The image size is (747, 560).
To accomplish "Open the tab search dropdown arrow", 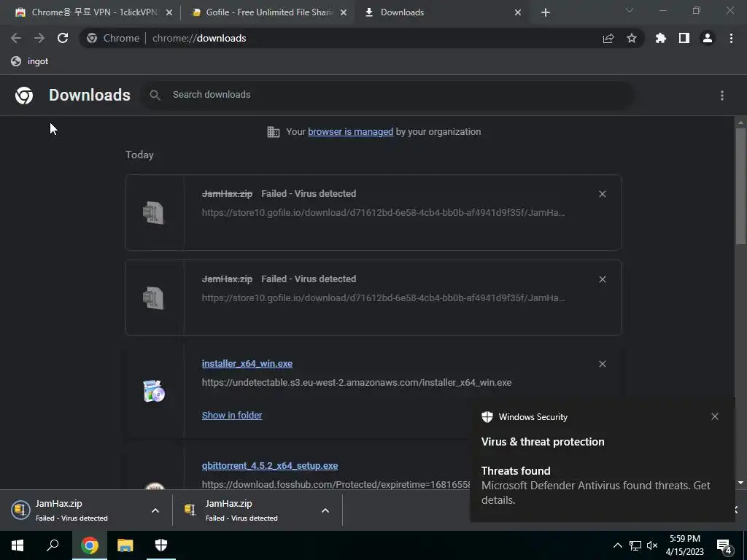I will tap(630, 10).
